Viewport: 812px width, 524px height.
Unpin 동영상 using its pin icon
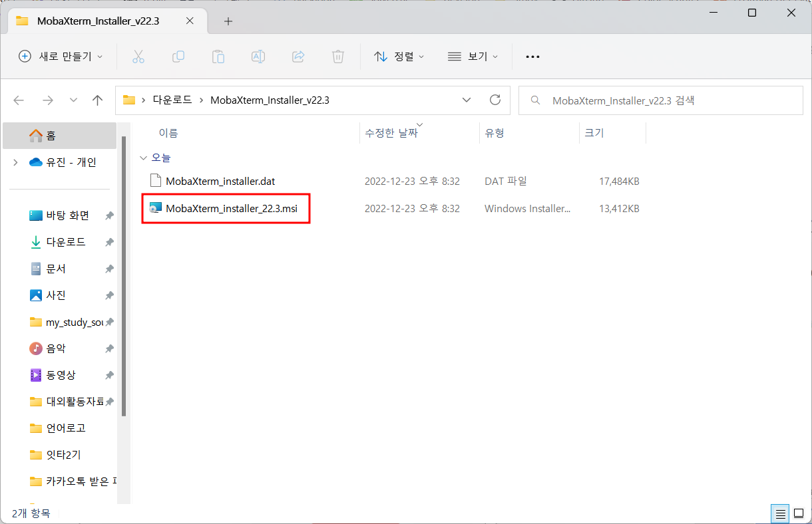click(x=109, y=375)
